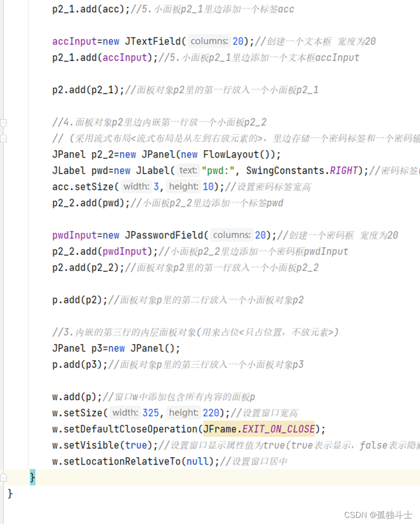Click the line p2_1.add(acc);

tap(91, 9)
